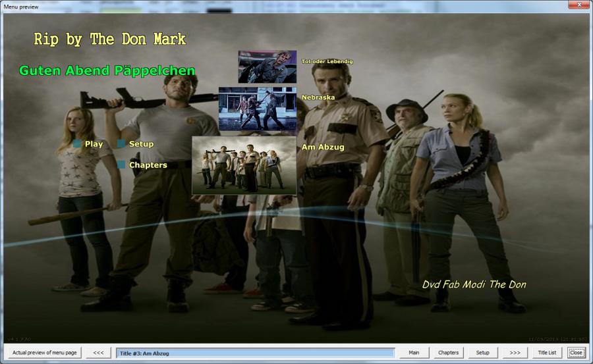Click the teal square beside Play
Screen dimensions: 593x364
pyautogui.click(x=77, y=143)
